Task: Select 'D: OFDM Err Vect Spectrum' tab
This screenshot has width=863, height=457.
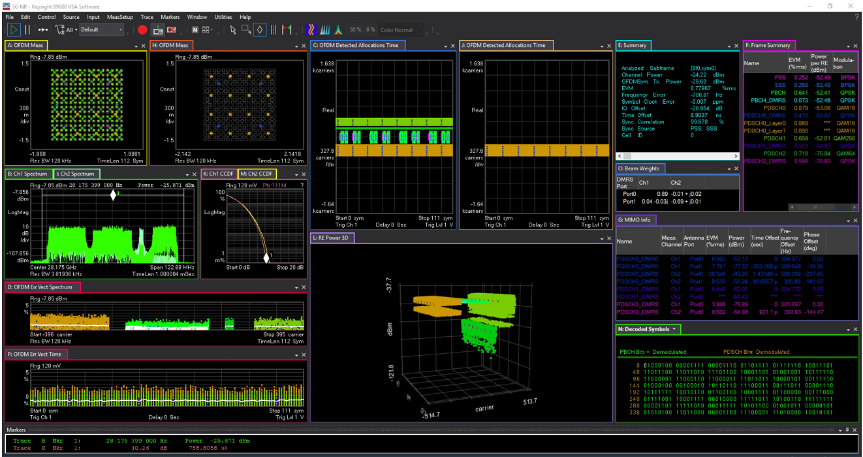Action: tap(43, 287)
